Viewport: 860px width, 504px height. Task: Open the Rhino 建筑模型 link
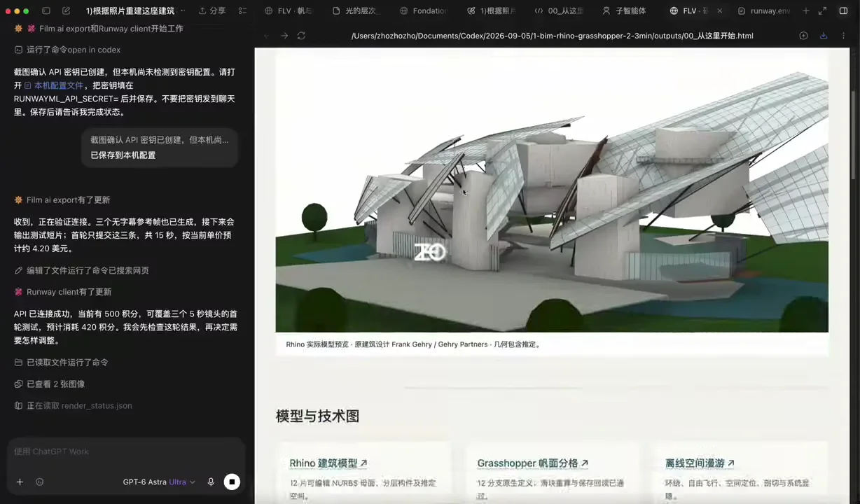point(328,463)
